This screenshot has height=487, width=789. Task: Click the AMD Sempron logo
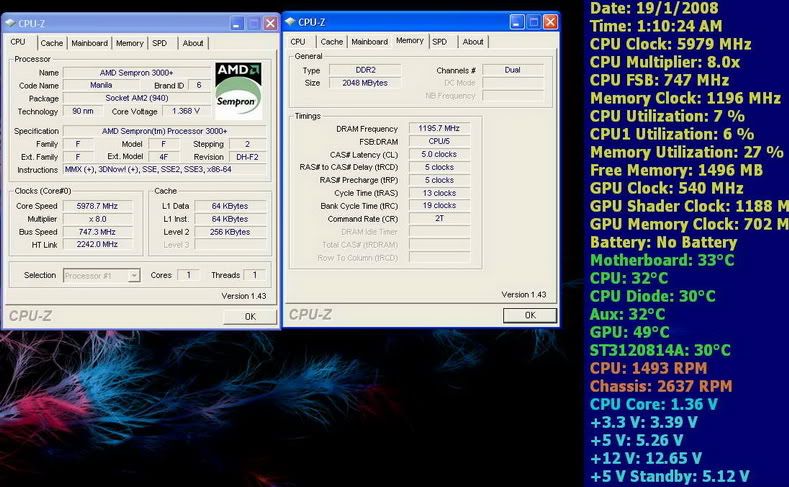[238, 91]
